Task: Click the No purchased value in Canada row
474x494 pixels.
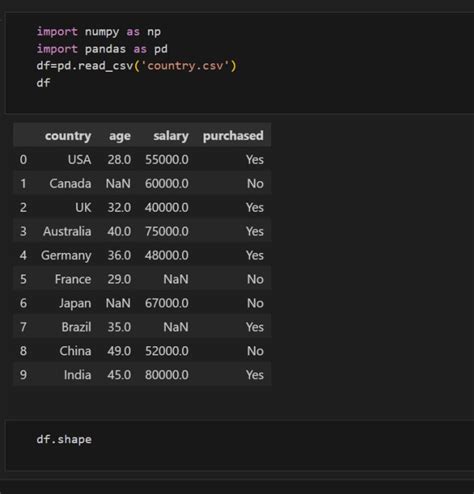Action: click(x=256, y=184)
